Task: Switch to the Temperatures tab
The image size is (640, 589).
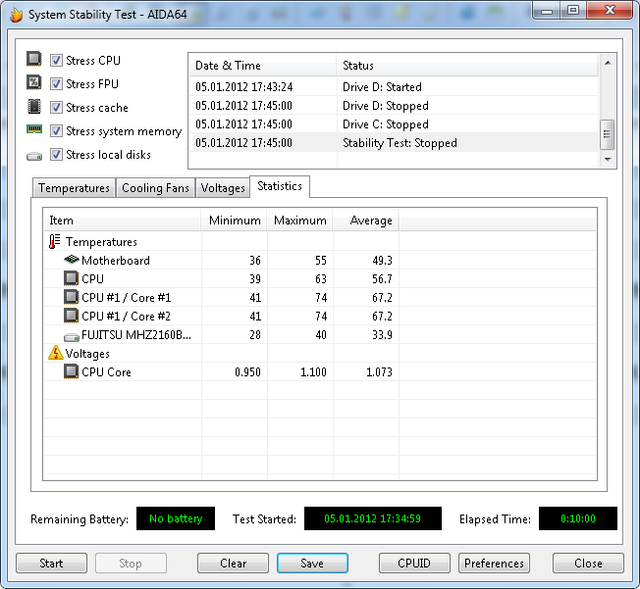Action: click(x=73, y=188)
